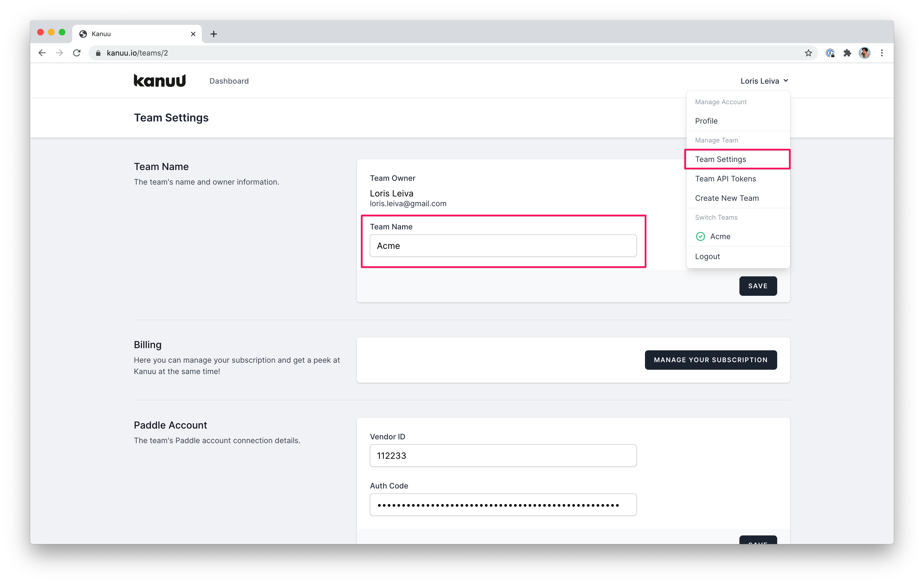Image resolution: width=924 pixels, height=584 pixels.
Task: Click the browser forward arrow
Action: [x=59, y=53]
